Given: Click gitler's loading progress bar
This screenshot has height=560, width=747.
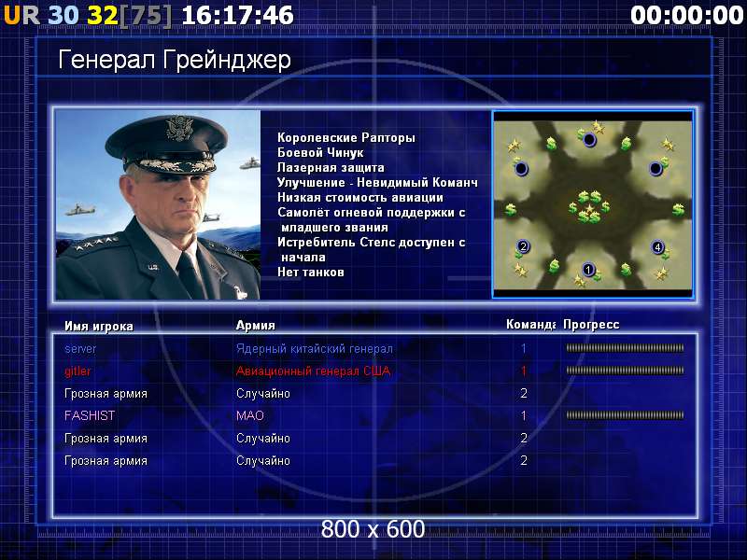Looking at the screenshot, I should tap(625, 371).
